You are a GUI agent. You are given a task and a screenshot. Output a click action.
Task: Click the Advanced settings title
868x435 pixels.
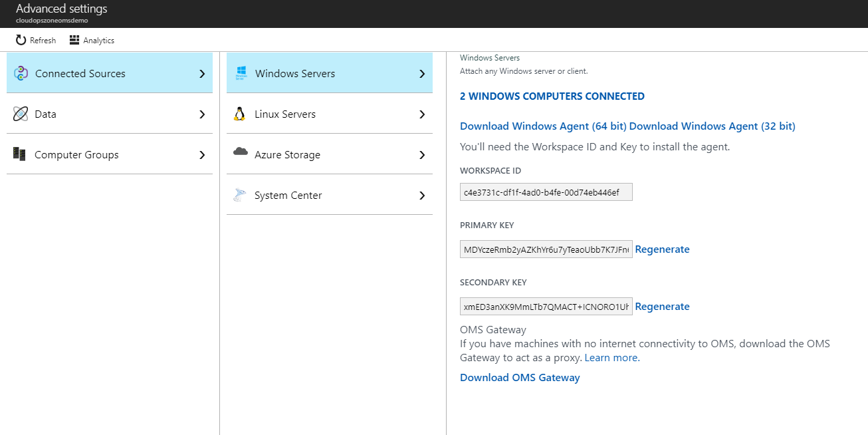point(62,9)
